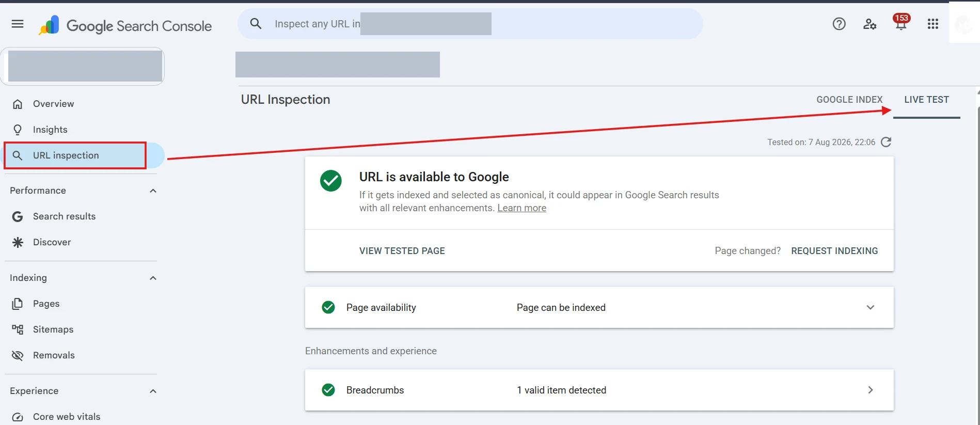Click the search magnifier icon in URL bar
The width and height of the screenshot is (980, 425).
[x=256, y=24]
